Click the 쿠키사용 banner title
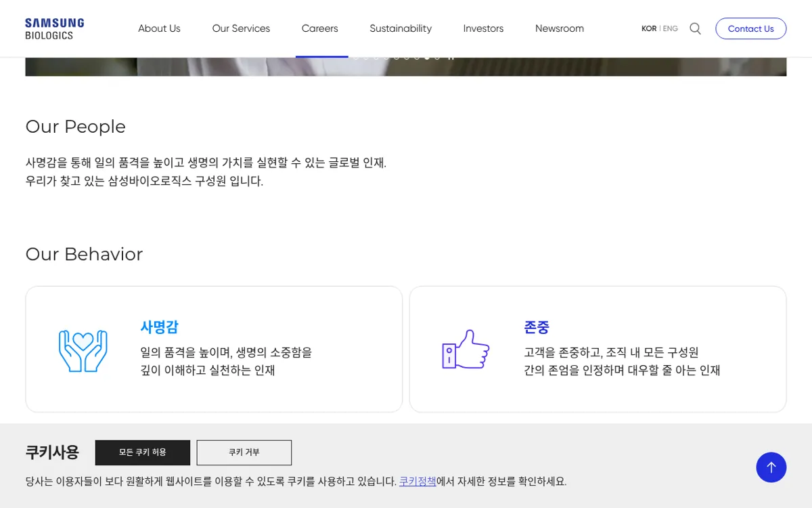This screenshot has width=812, height=508. [x=52, y=452]
